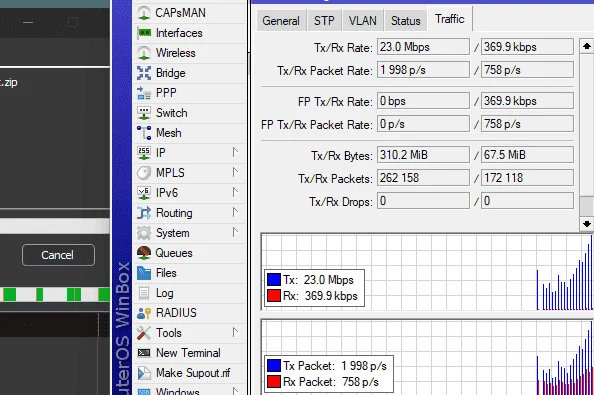Click the FP Tx Packet Rate field 0 p/s
Image resolution: width=594 pixels, height=395 pixels.
423,124
